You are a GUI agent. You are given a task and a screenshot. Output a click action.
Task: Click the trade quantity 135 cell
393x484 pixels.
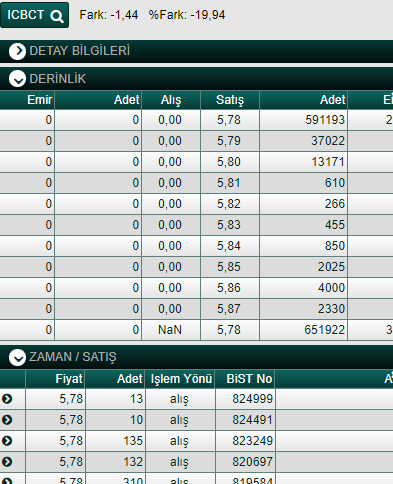tap(115, 441)
